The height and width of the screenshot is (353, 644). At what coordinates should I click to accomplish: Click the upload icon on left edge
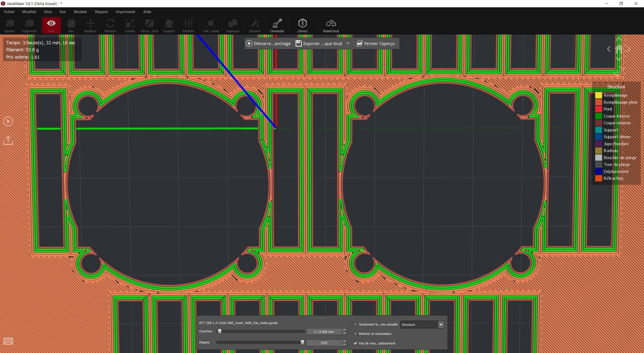tap(8, 140)
